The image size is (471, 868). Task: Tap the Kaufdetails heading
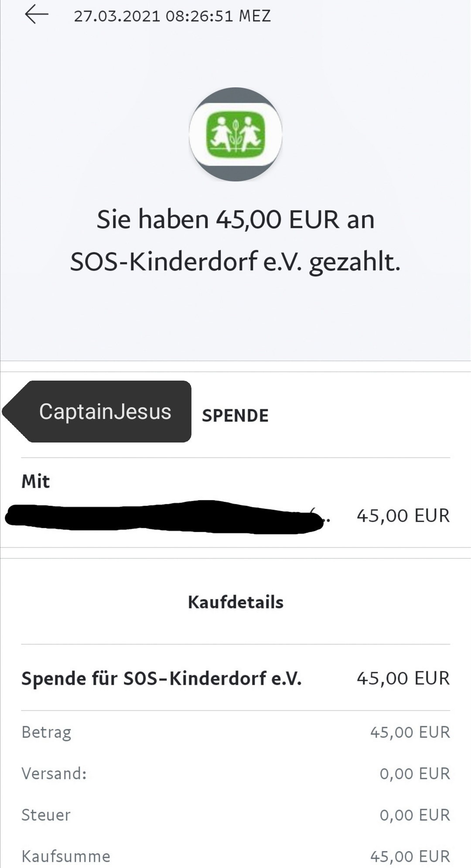coord(235,602)
